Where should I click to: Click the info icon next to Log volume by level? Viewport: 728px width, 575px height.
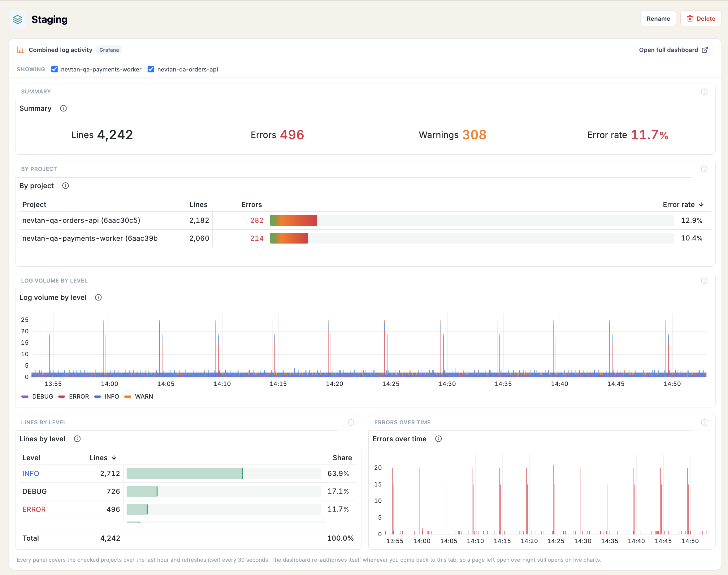98,298
